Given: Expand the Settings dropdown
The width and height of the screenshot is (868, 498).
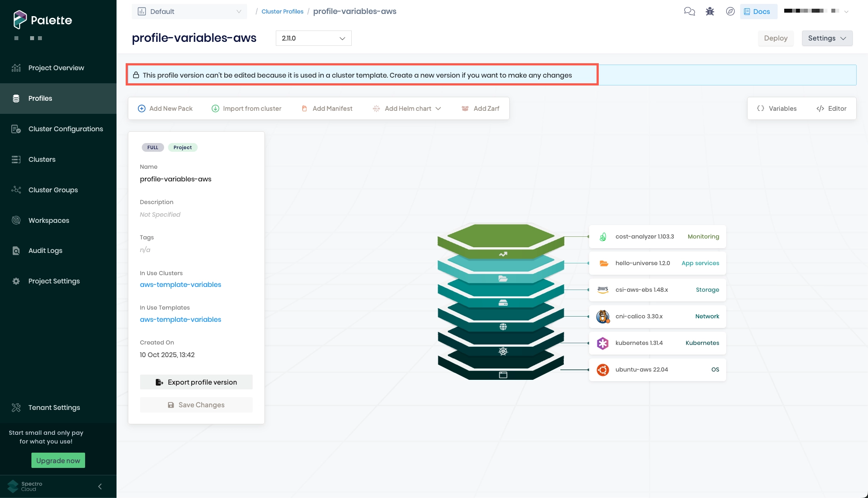Looking at the screenshot, I should (x=827, y=38).
